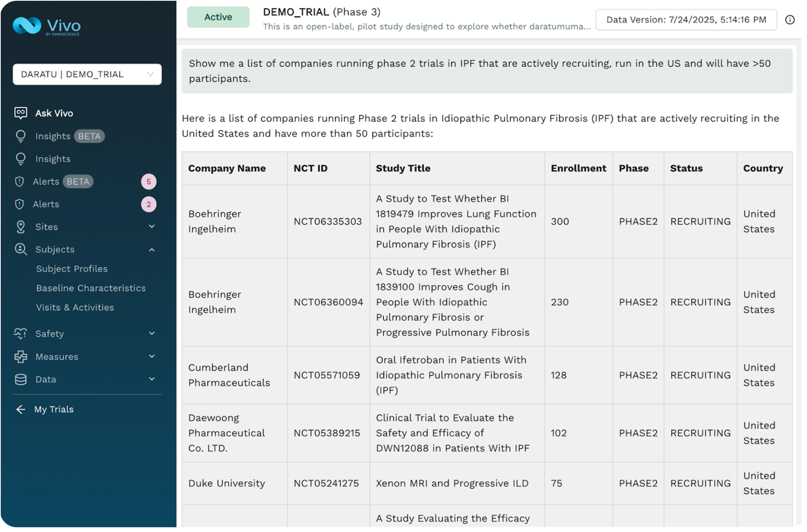Screen dimensions: 807x532
Task: Click enrollment value 128
Action: pyautogui.click(x=558, y=375)
